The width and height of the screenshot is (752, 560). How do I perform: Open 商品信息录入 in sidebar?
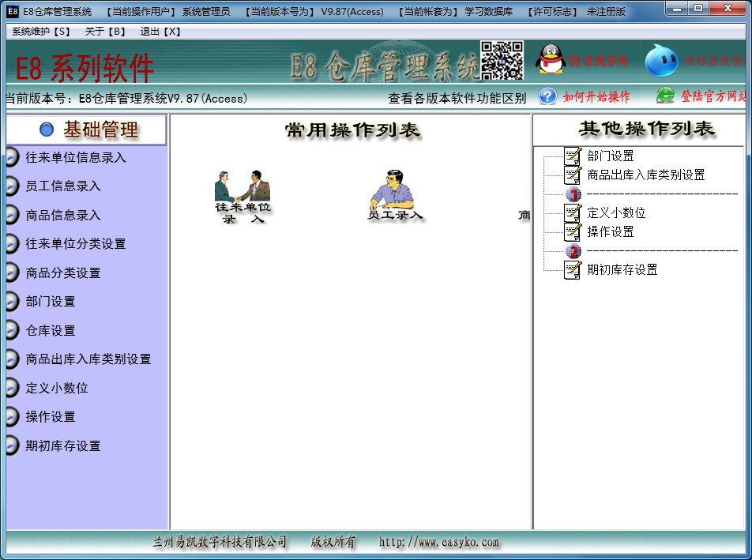pyautogui.click(x=63, y=216)
